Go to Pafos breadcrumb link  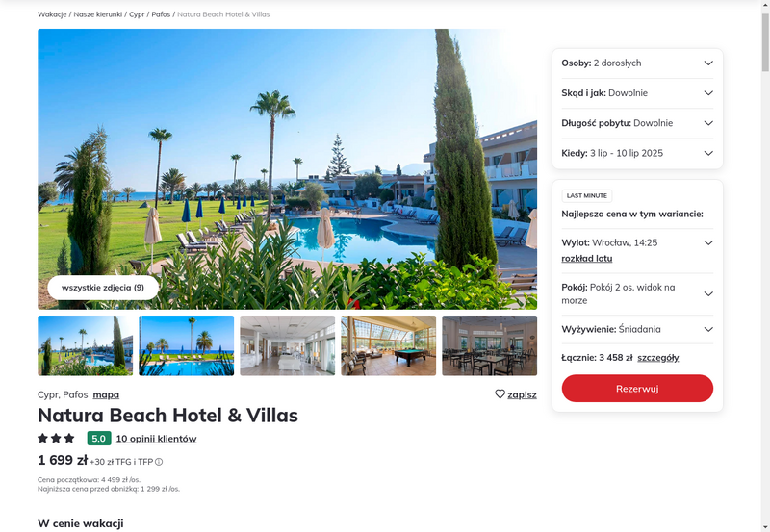click(x=161, y=14)
